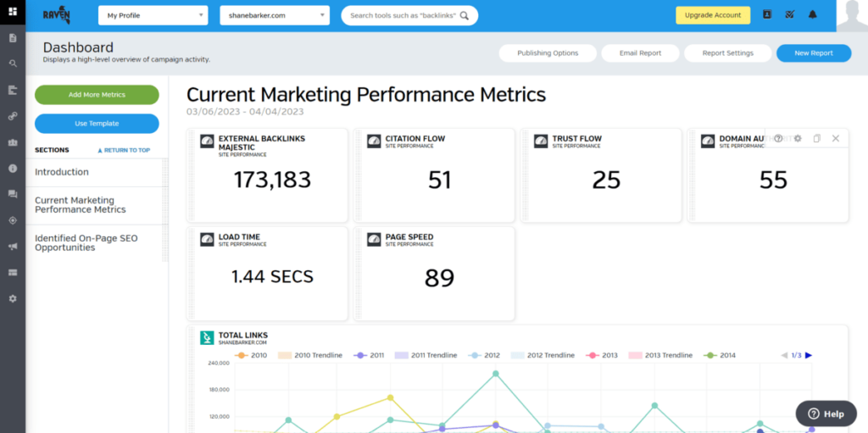Image resolution: width=868 pixels, height=433 pixels.
Task: Toggle the 2013 series in chart legend
Action: [601, 356]
